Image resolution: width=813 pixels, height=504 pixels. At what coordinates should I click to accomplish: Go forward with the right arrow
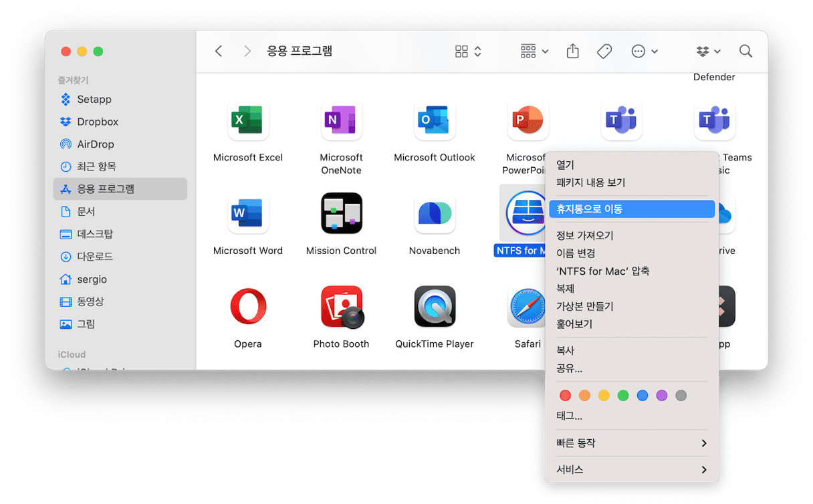(247, 51)
